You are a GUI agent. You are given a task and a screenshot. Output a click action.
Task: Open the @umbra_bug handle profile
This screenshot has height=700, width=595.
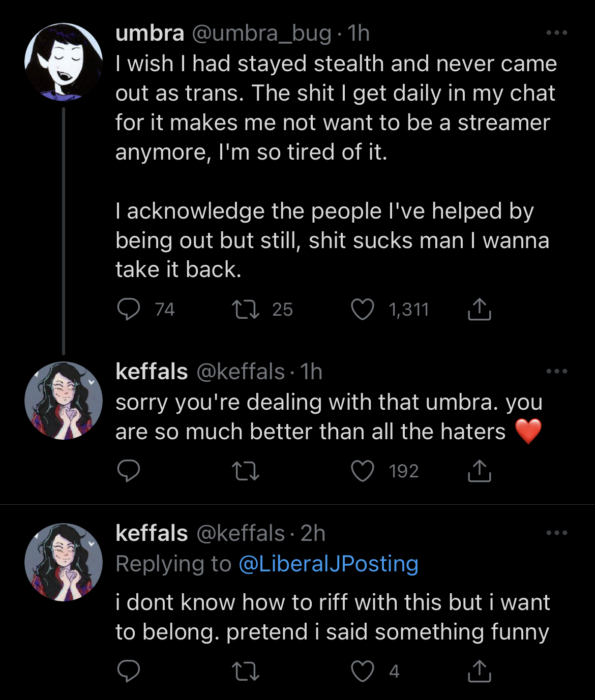(261, 34)
